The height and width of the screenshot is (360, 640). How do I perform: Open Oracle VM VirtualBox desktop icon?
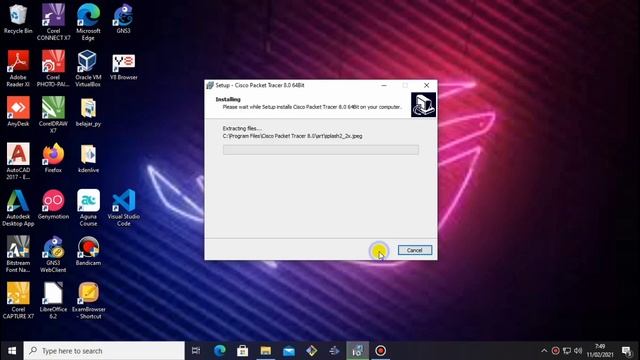coord(88,69)
